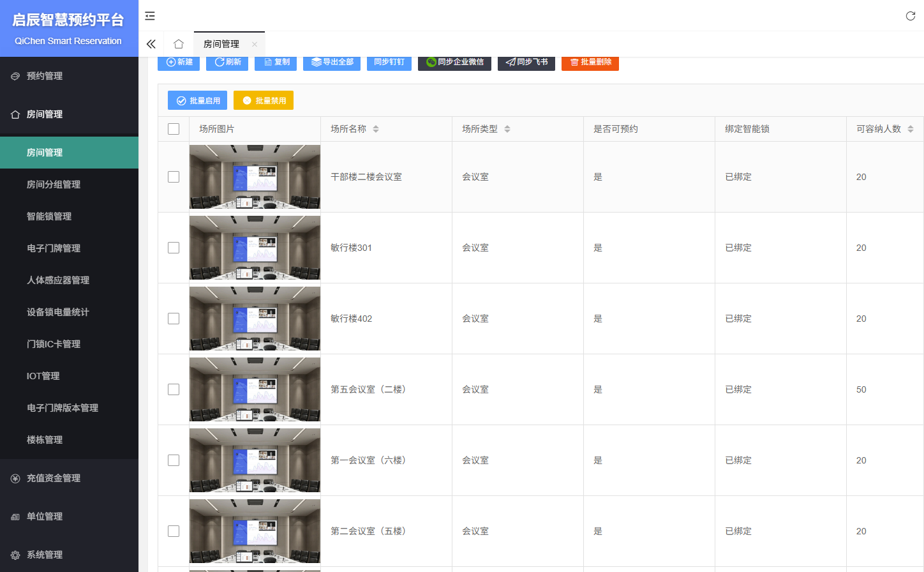Open the 电子门牌管理 page
Viewport: 924px width, 572px height.
[x=69, y=248]
